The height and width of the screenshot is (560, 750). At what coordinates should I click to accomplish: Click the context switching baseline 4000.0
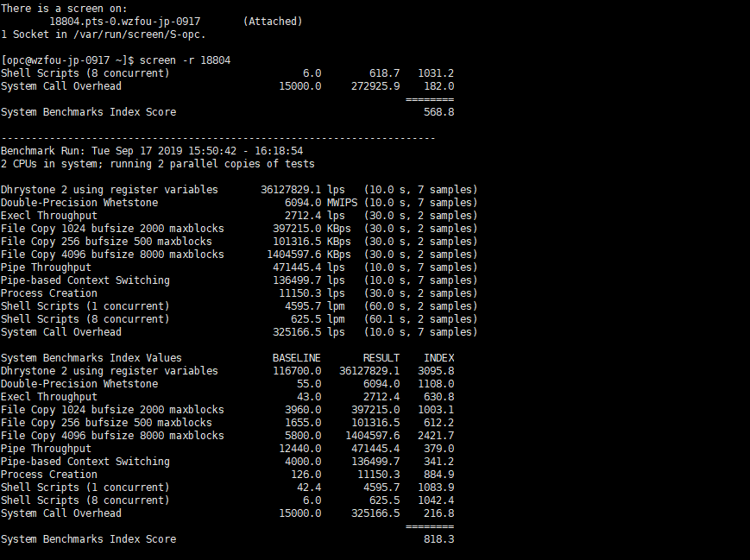coord(303,461)
